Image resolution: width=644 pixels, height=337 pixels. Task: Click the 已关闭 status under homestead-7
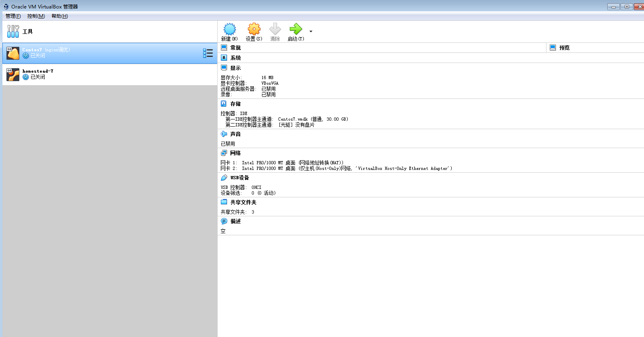(38, 77)
